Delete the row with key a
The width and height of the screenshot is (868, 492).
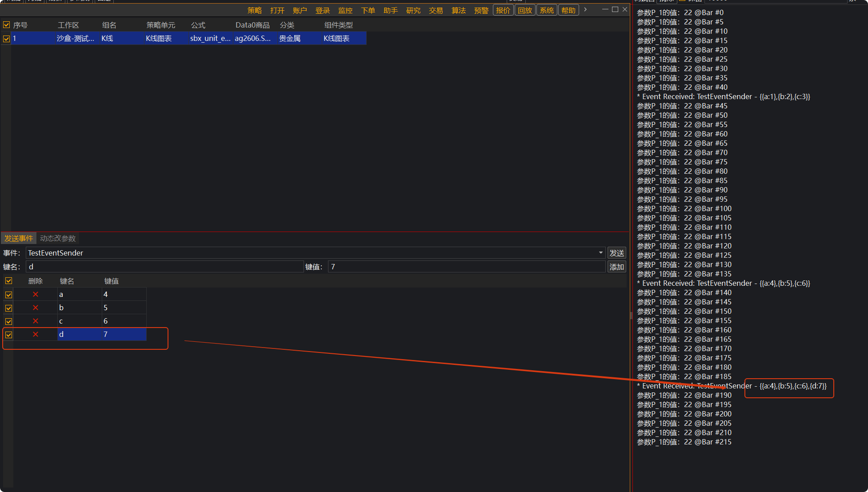pyautogui.click(x=36, y=294)
